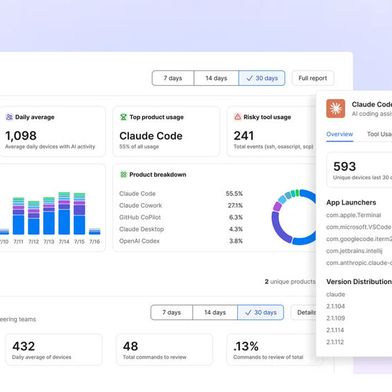Click version 2.1.112 in Version Distribution

click(x=335, y=342)
